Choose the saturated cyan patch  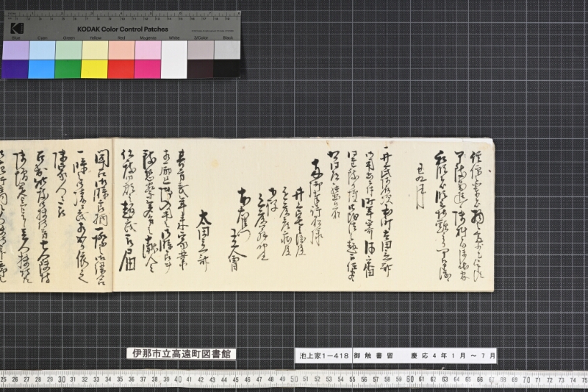[x=42, y=69]
